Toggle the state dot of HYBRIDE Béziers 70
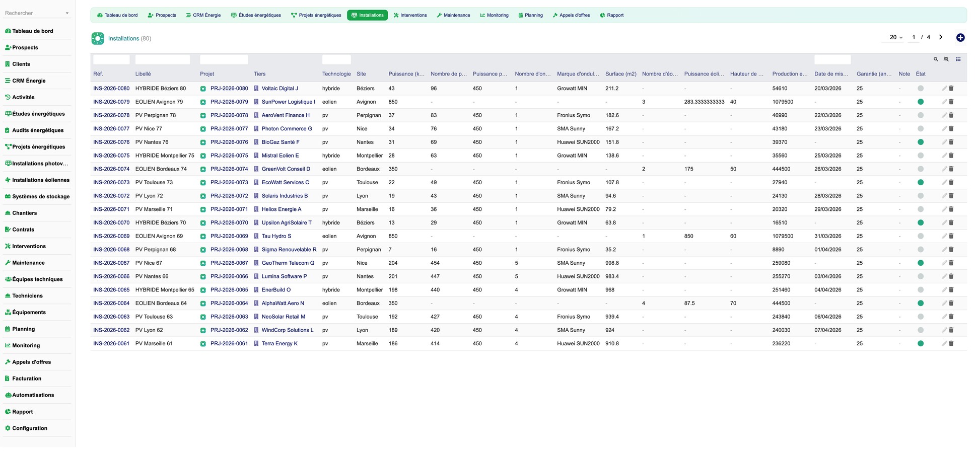 click(x=921, y=222)
